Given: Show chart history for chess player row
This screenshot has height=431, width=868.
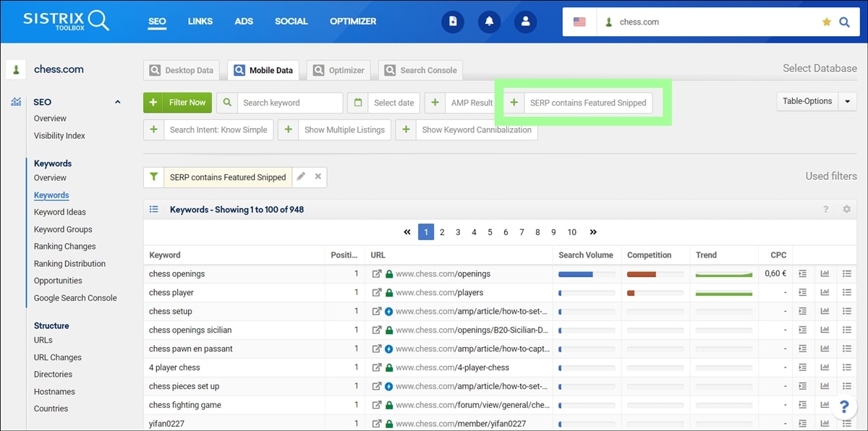Looking at the screenshot, I should click(824, 293).
